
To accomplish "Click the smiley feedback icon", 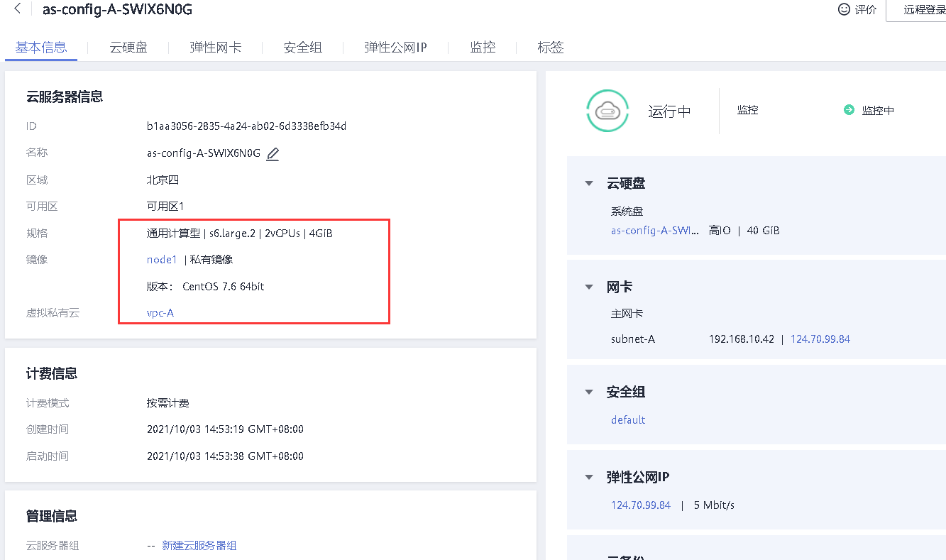I will pos(844,10).
